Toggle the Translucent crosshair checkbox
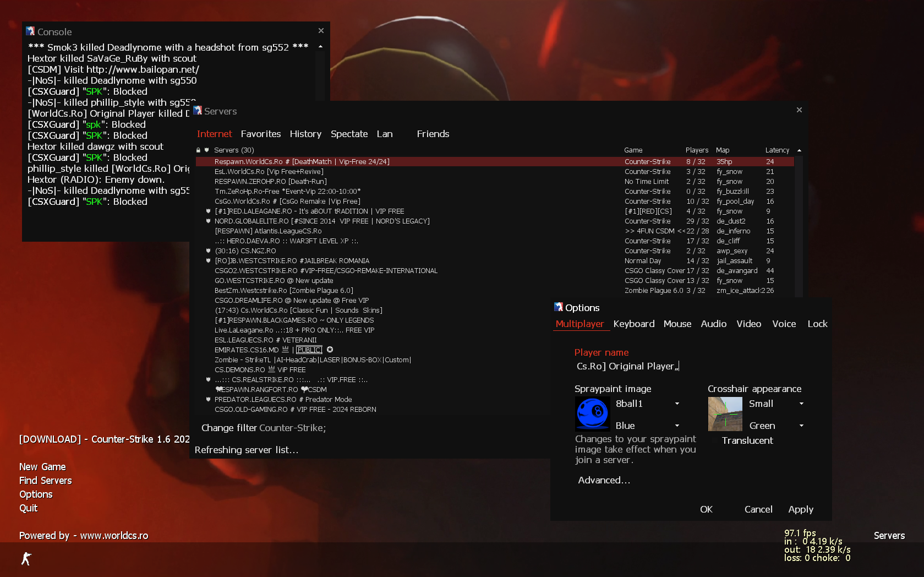This screenshot has width=924, height=577. [x=715, y=440]
